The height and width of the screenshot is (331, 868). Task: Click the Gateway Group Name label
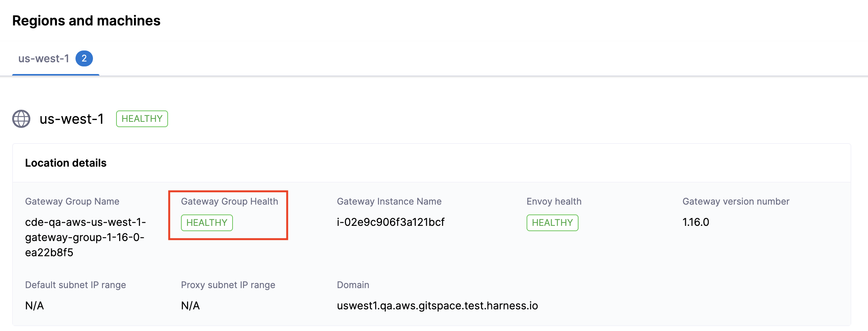click(x=72, y=202)
